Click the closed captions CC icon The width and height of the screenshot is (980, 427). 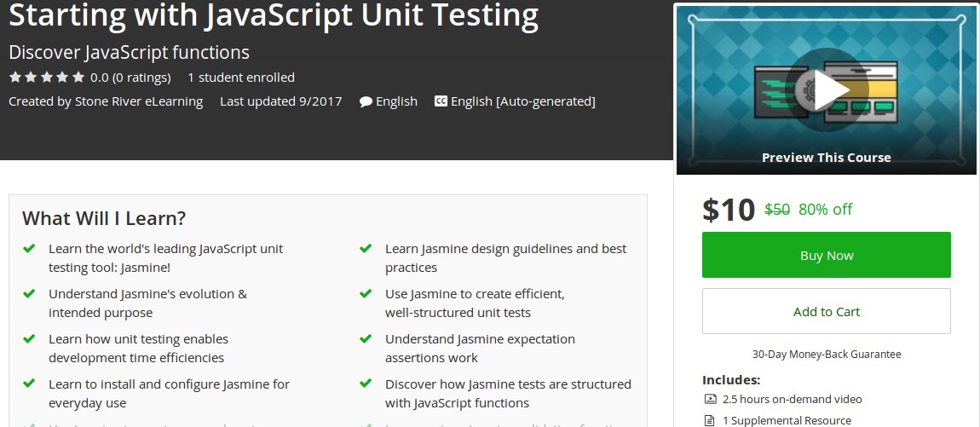coord(441,101)
